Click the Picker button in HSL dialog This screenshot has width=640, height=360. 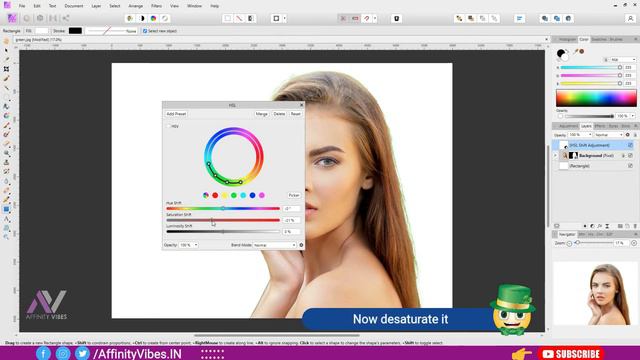[x=294, y=196]
